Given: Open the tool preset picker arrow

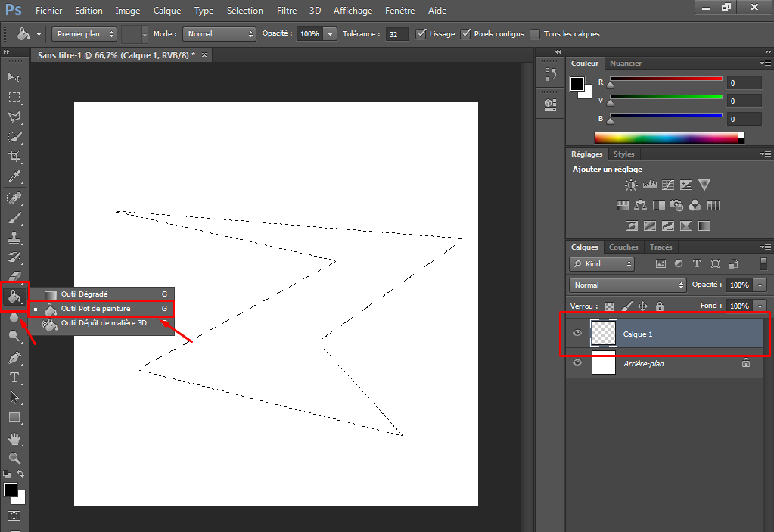Looking at the screenshot, I should [39, 34].
